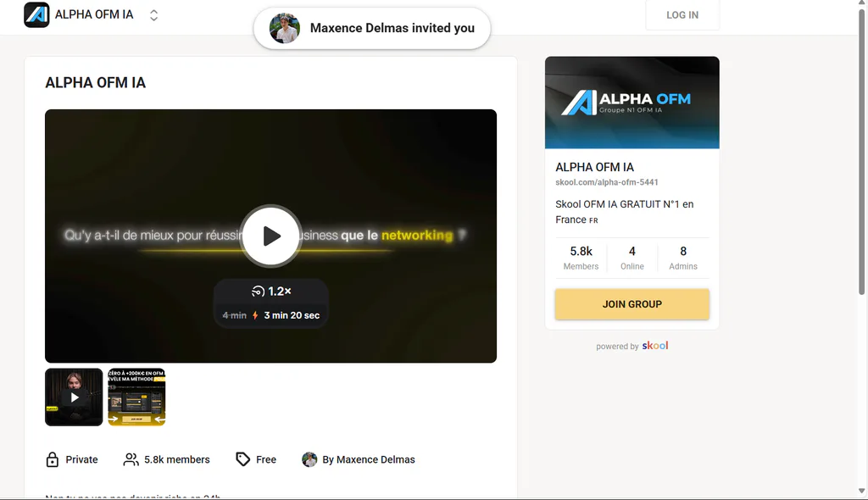Click the ALPHA OFM group banner image

(632, 103)
